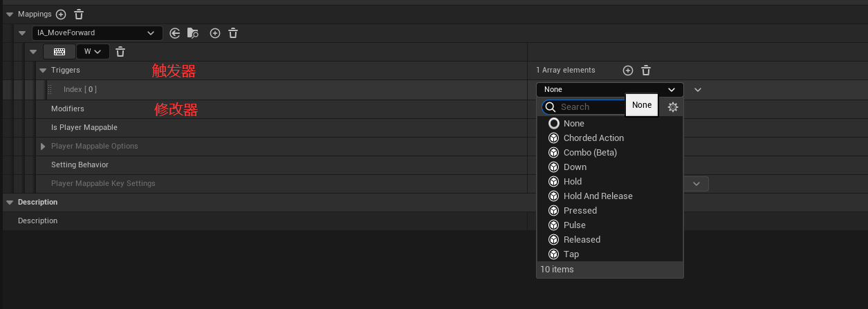
Task: Clear all Triggers array elements
Action: click(x=646, y=71)
